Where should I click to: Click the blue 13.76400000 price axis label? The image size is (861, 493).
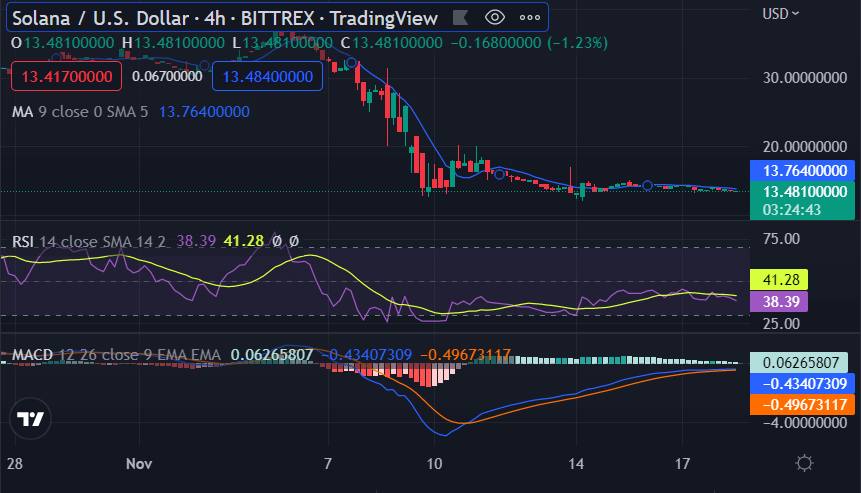click(x=802, y=171)
